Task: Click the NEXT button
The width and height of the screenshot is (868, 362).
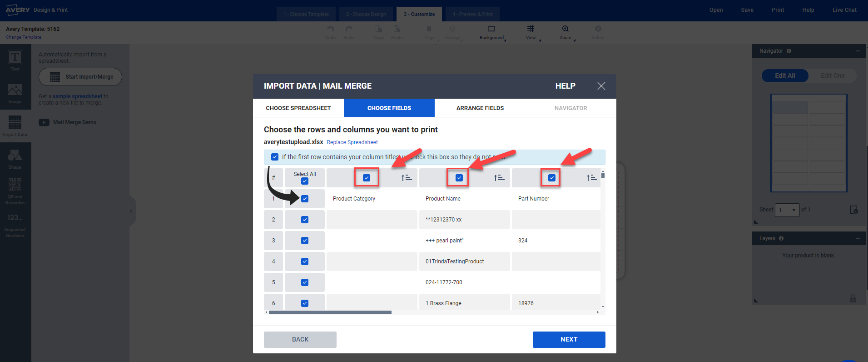Action: (569, 340)
